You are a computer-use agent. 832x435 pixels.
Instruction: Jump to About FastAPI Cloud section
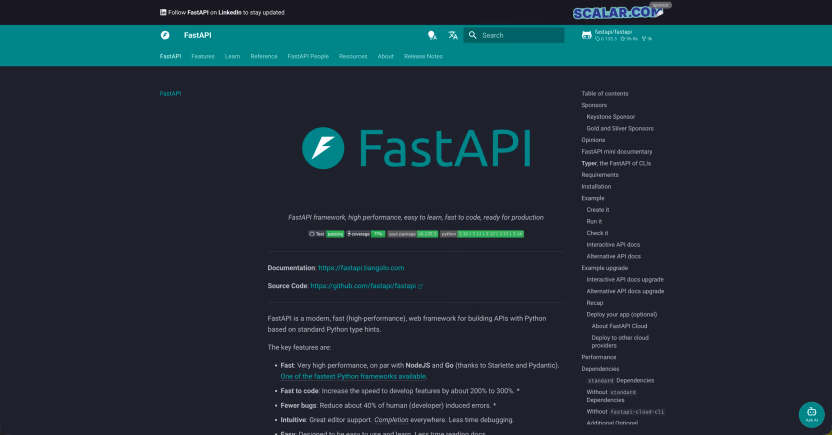point(619,327)
